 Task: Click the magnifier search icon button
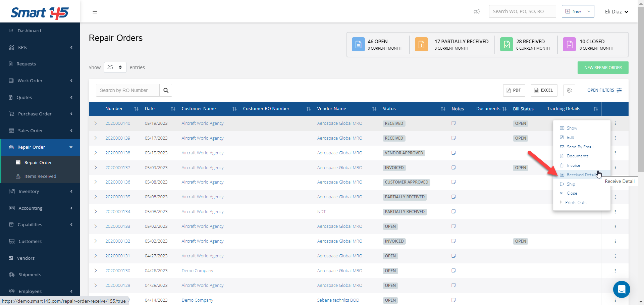[166, 90]
